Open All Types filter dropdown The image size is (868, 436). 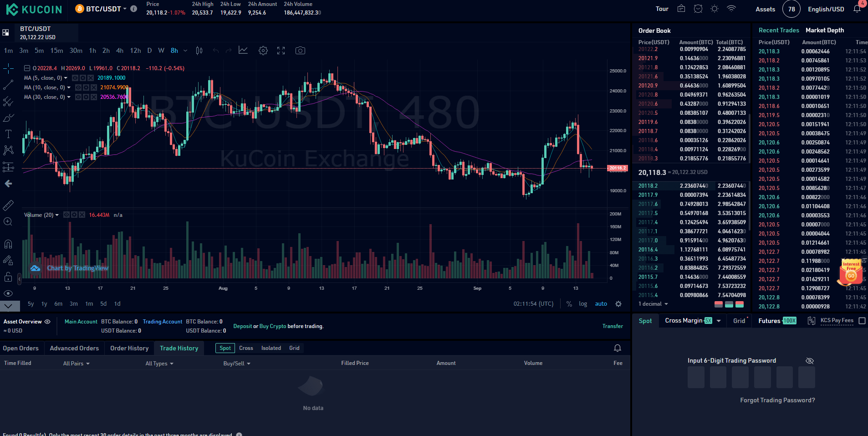coord(159,364)
